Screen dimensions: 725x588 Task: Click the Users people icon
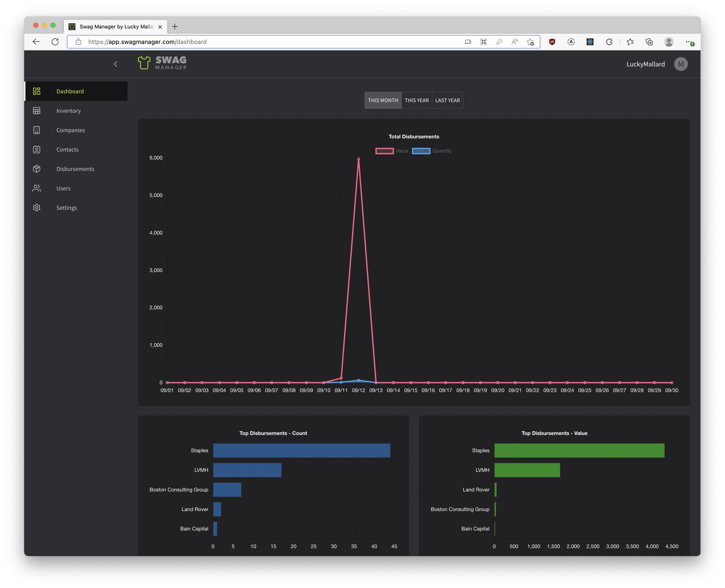tap(37, 188)
